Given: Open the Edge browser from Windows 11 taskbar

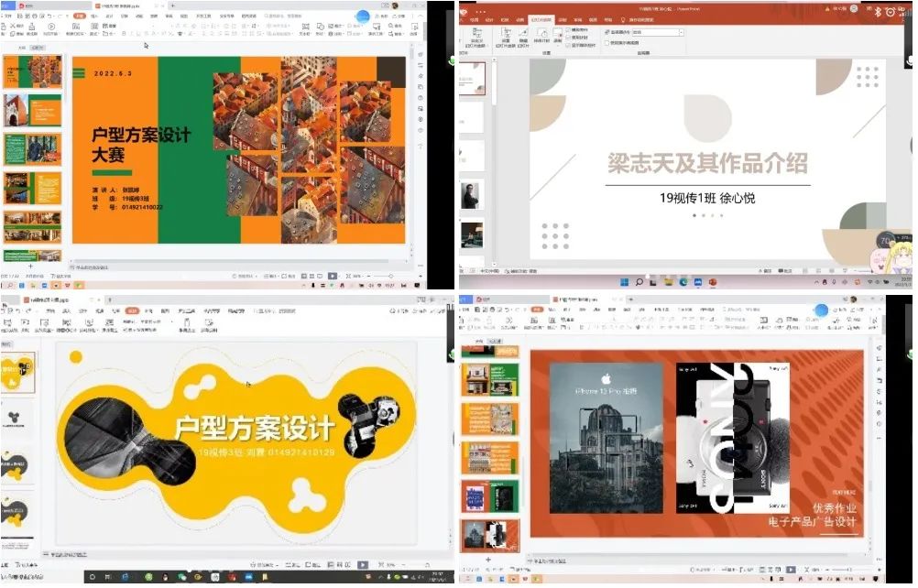Looking at the screenshot, I should pos(683,283).
